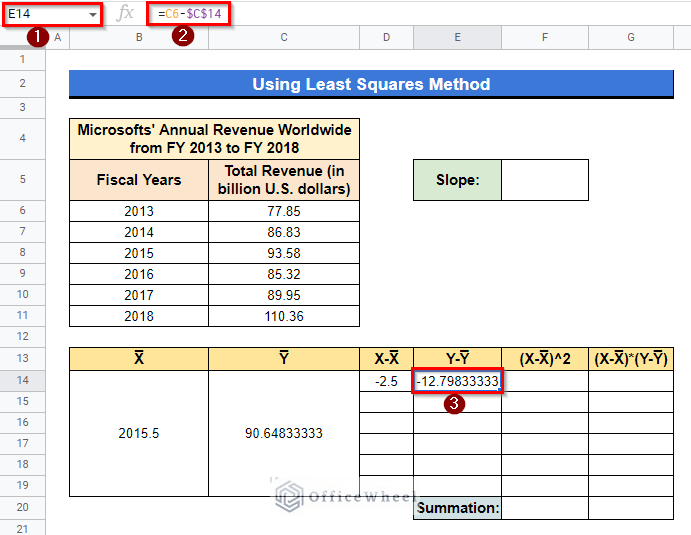The width and height of the screenshot is (691, 535).
Task: Click the Ȳ column header cell
Action: (284, 359)
